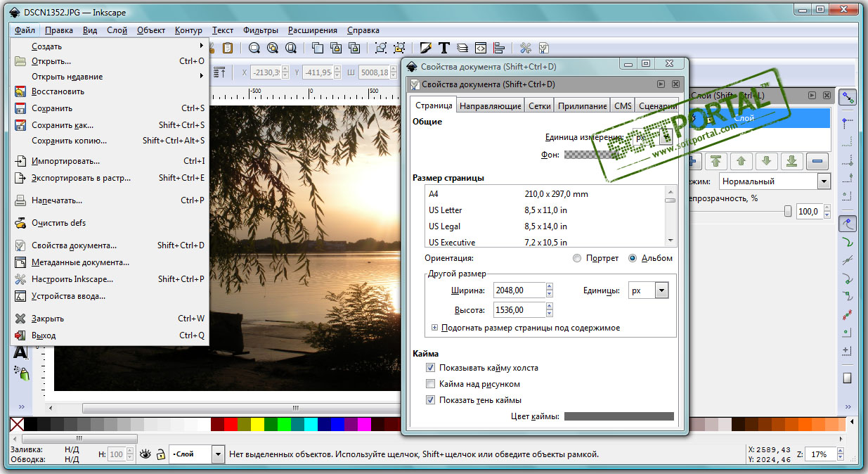Open document properties toolbar icon
The height and width of the screenshot is (474, 868).
click(544, 48)
